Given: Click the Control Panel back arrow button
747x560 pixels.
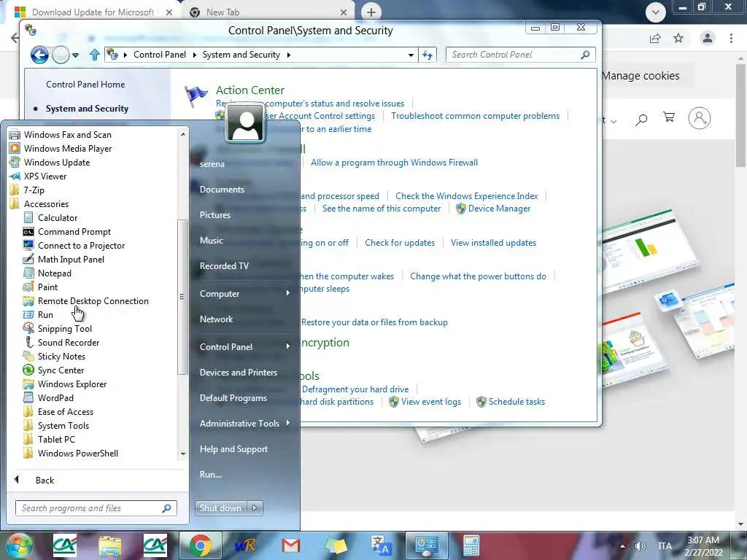Looking at the screenshot, I should 40,55.
